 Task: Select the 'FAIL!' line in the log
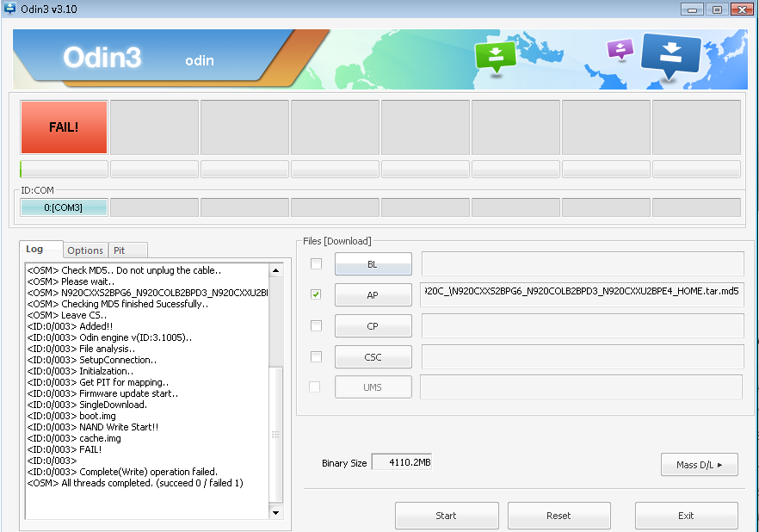click(x=65, y=448)
